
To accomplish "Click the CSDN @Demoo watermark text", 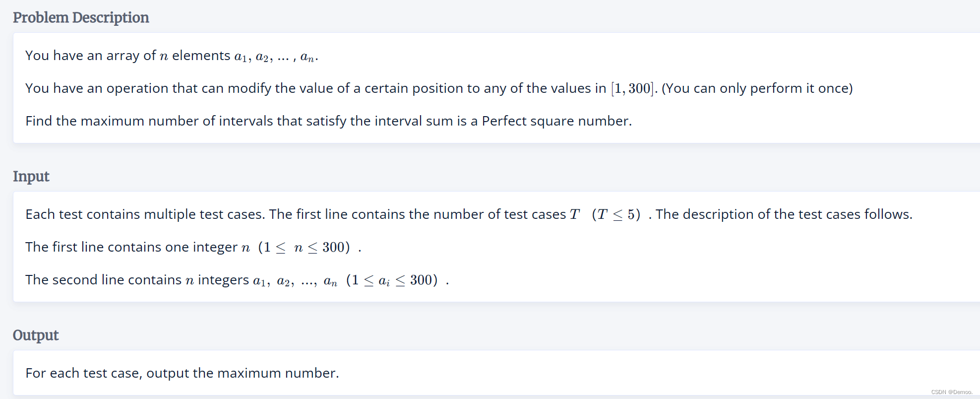I will pos(952,392).
